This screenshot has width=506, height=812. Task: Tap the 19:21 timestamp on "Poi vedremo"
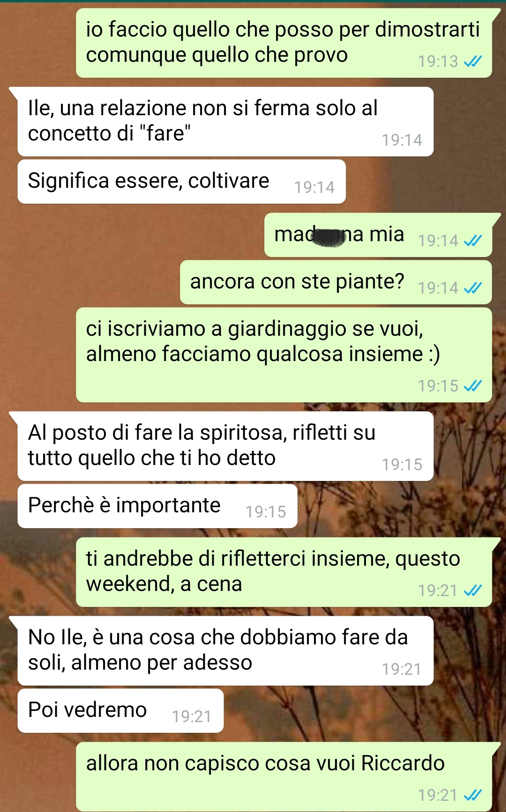pyautogui.click(x=192, y=716)
